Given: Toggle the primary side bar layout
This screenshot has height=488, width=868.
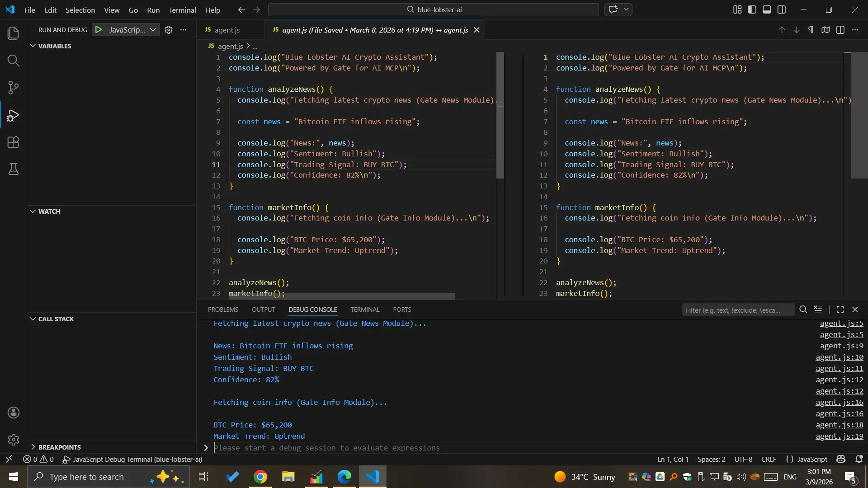Looking at the screenshot, I should tap(752, 9).
